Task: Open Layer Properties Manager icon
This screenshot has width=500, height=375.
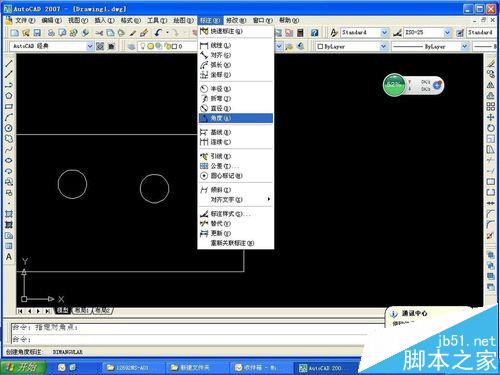Action: point(131,46)
